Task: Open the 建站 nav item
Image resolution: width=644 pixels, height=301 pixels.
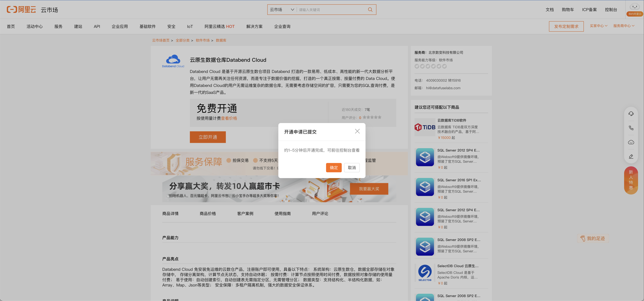Action: click(78, 26)
